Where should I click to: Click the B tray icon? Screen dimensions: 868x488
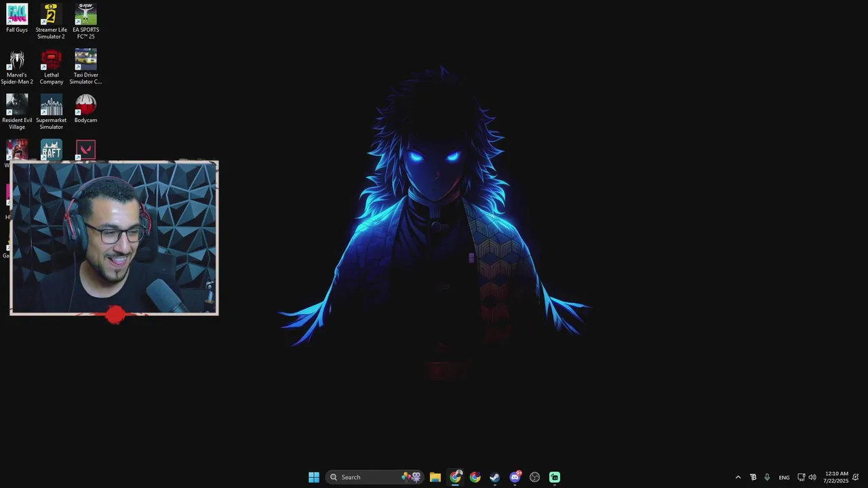[753, 477]
